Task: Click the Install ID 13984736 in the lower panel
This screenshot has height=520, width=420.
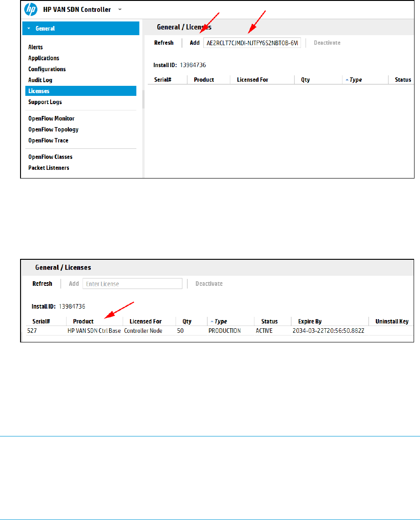Action: click(72, 306)
